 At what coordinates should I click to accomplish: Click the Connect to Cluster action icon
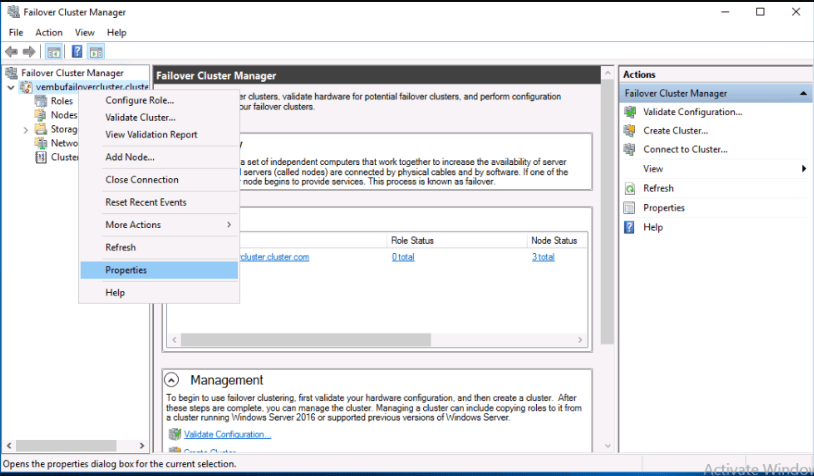click(x=630, y=149)
